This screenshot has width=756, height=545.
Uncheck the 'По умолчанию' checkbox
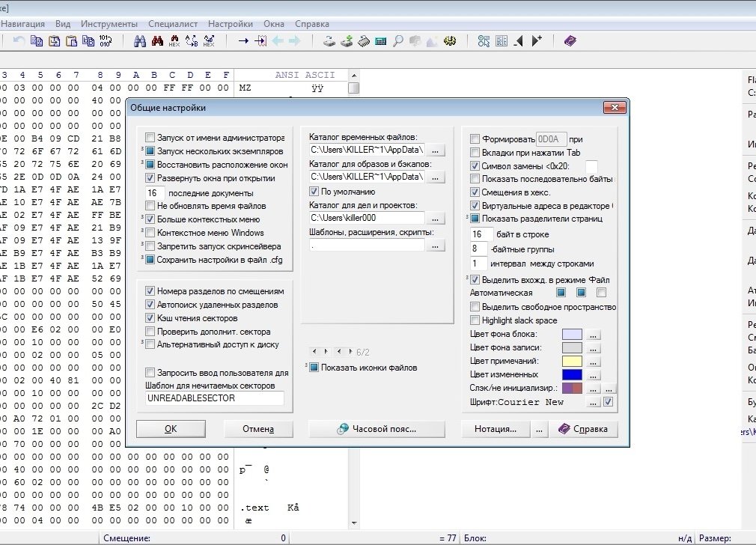(x=314, y=192)
